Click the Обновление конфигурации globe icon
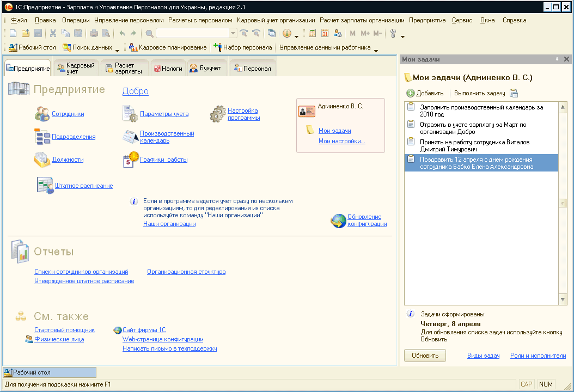Screen dimensions: 574x392 coord(338,220)
